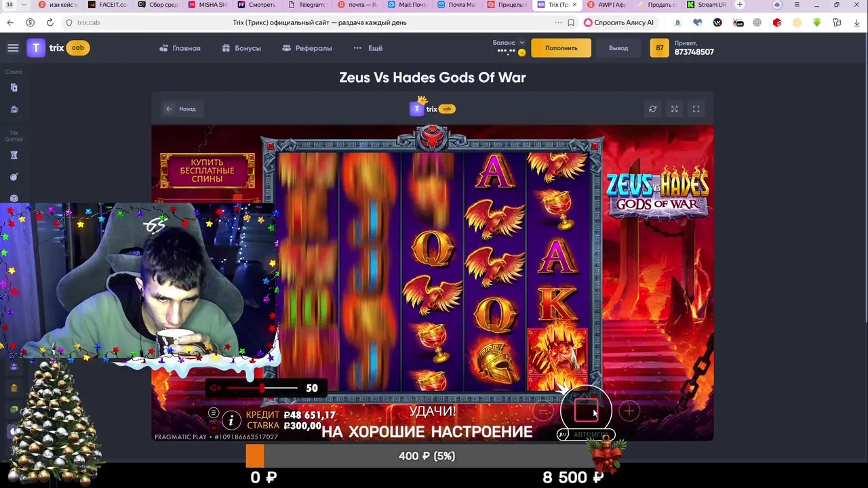Click the 400 ₽ (5%) donation progress bar
Screen dimensions: 868x488
(427, 456)
